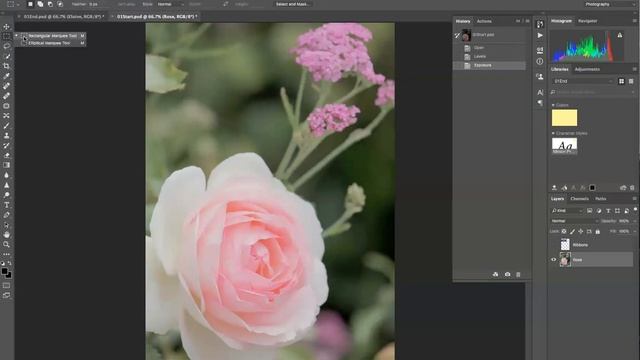Select the Crop tool
This screenshot has width=640, height=360.
[6, 66]
